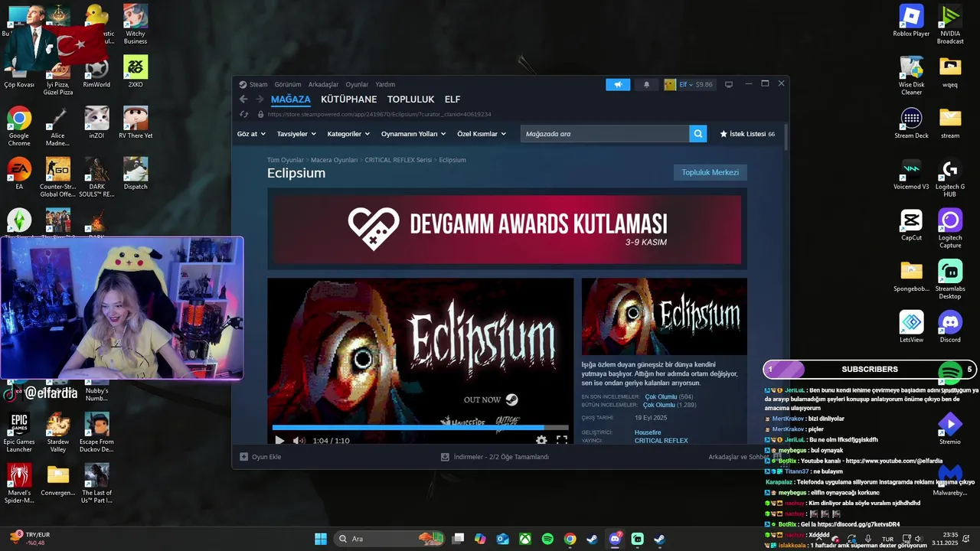Open the RimWorld desktop shortcut

tap(96, 74)
